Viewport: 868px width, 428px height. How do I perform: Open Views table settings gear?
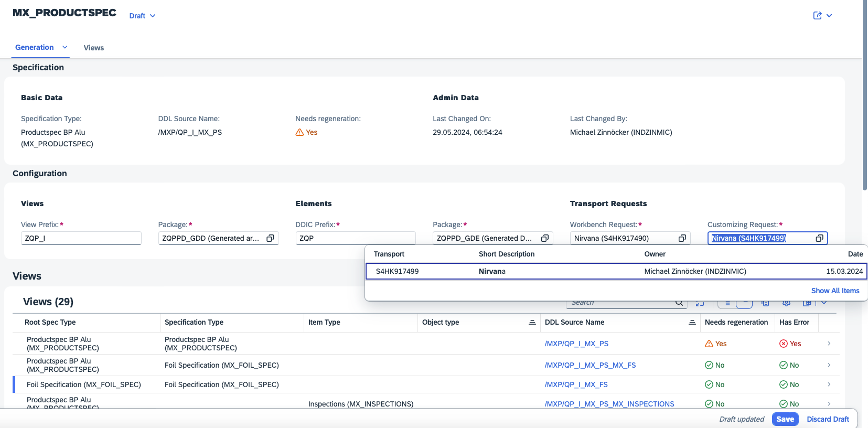[x=786, y=303]
